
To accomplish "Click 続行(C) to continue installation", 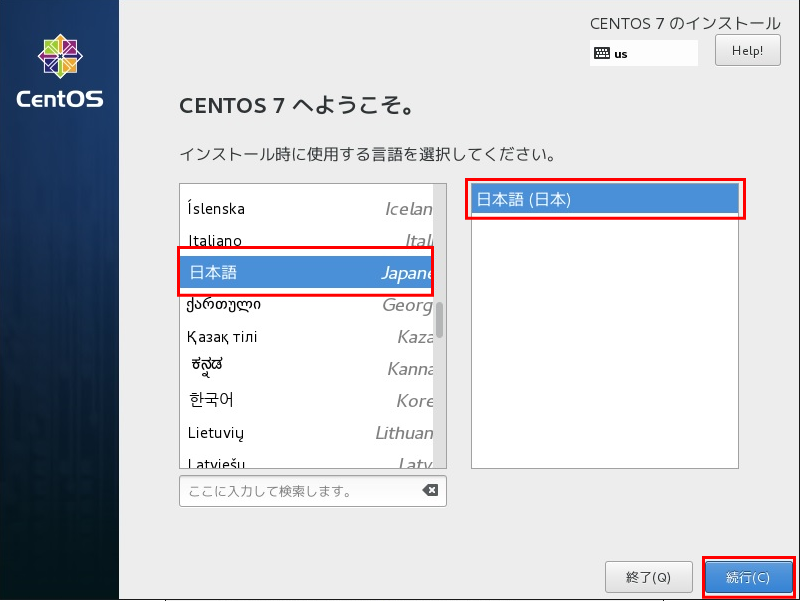I will click(x=748, y=577).
